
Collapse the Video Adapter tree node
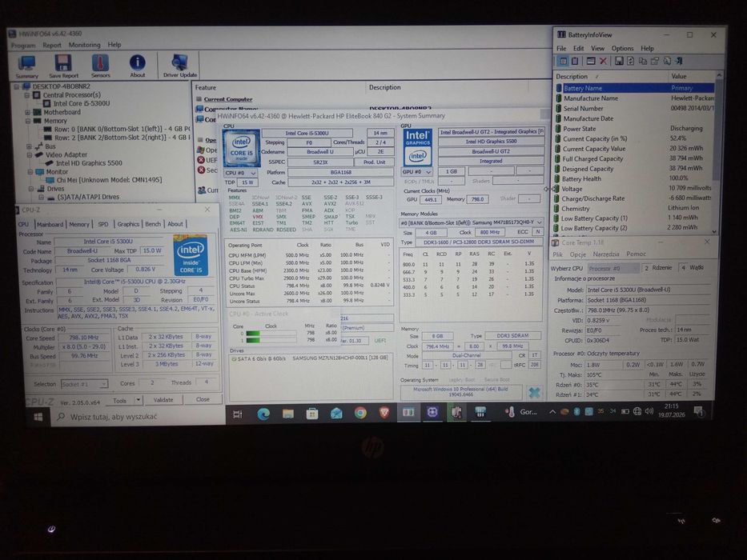pyautogui.click(x=30, y=155)
